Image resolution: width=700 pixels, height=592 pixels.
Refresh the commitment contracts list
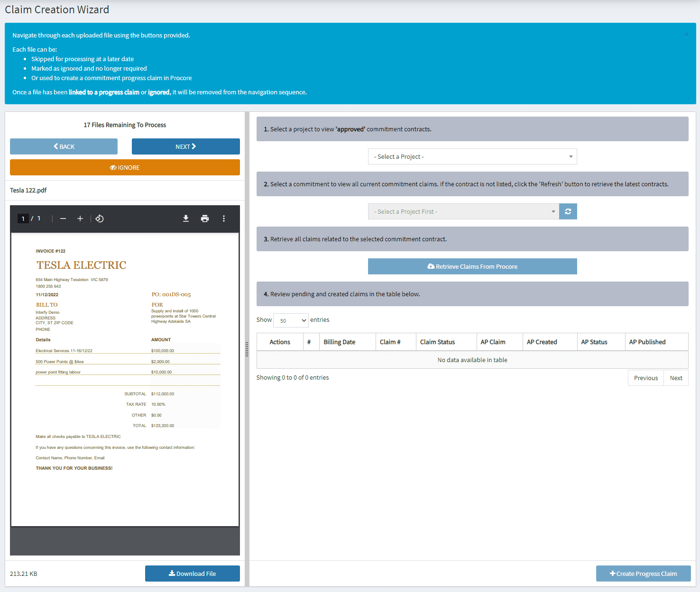[568, 211]
